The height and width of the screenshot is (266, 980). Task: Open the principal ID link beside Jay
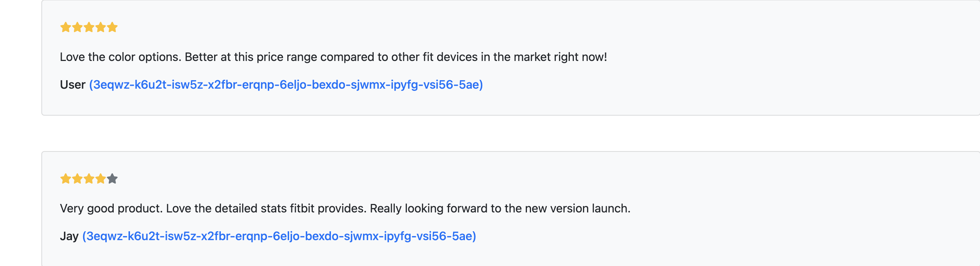[x=279, y=236]
